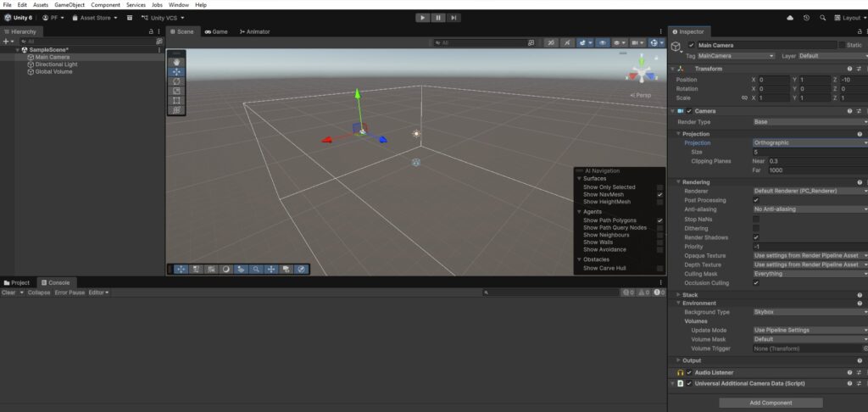868x412 pixels.
Task: Open Transform component help icon
Action: click(849, 69)
